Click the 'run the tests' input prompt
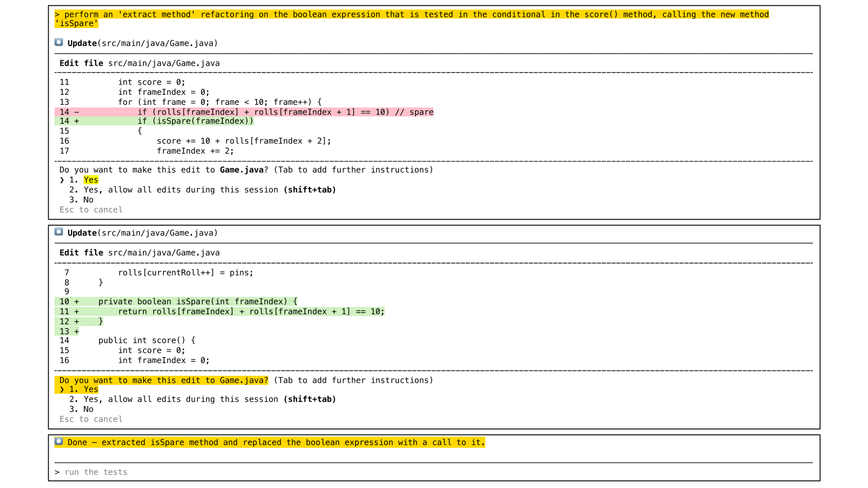The image size is (868, 488). (96, 472)
